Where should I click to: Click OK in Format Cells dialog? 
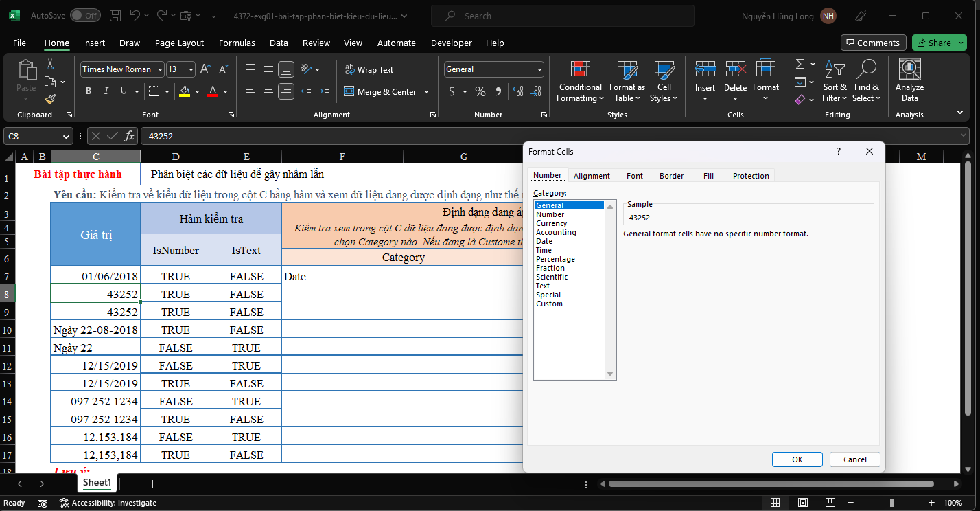coord(797,459)
